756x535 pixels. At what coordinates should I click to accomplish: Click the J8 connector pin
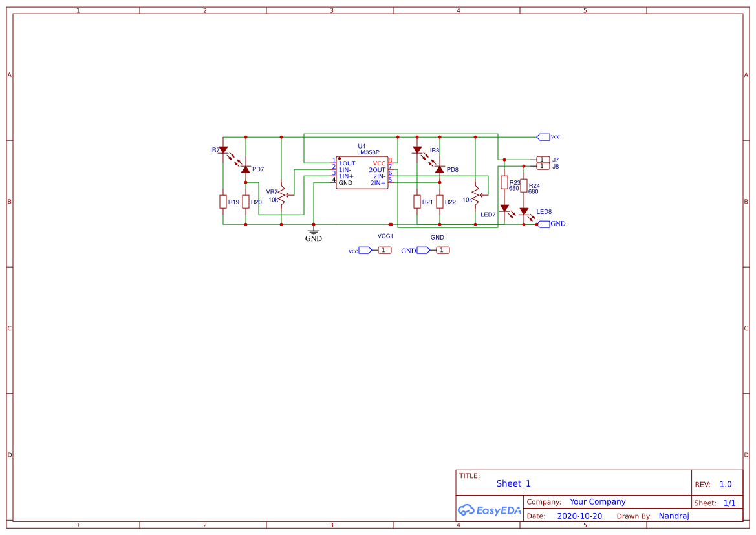[543, 167]
